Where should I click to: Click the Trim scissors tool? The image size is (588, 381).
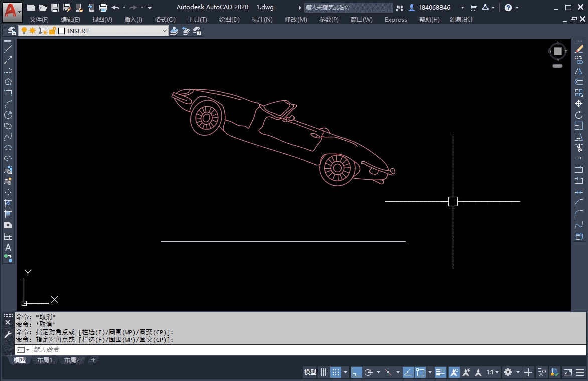coord(579,148)
